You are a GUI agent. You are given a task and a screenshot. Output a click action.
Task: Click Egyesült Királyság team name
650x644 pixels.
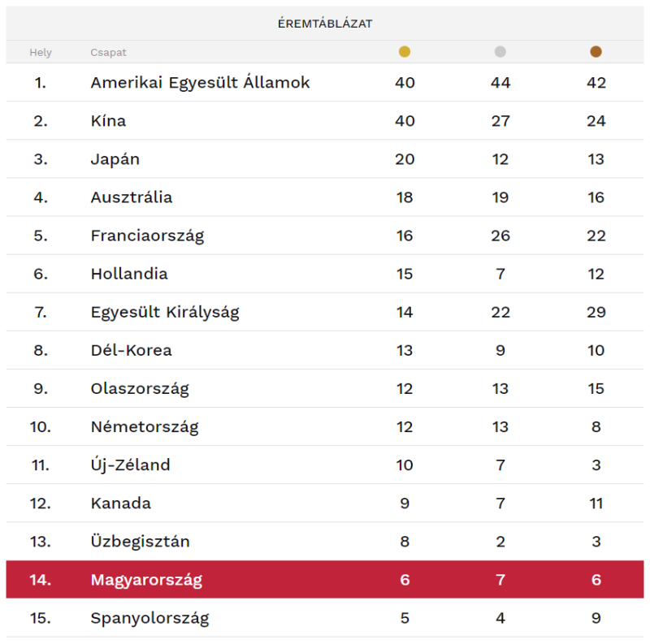(x=165, y=312)
